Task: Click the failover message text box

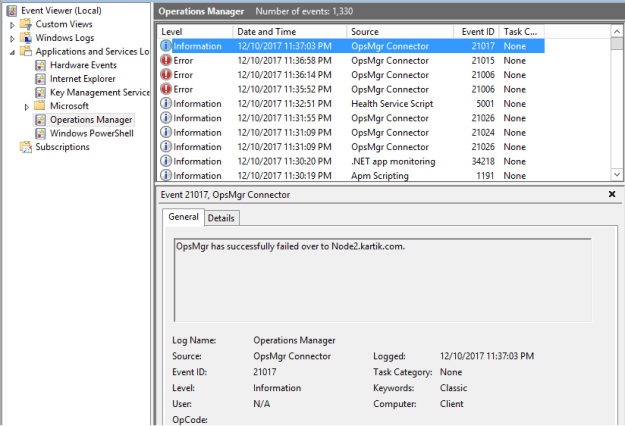Action: click(x=383, y=280)
